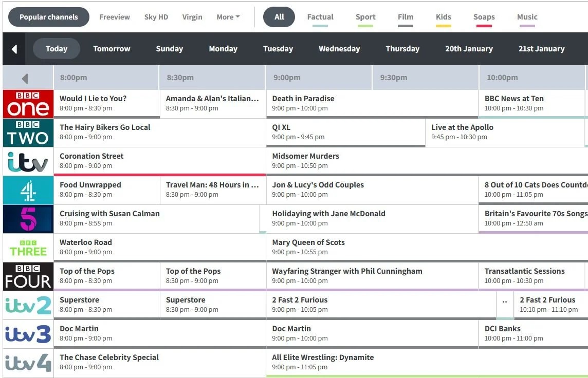Open the ITV channel logo
This screenshot has width=588, height=378.
pyautogui.click(x=28, y=161)
